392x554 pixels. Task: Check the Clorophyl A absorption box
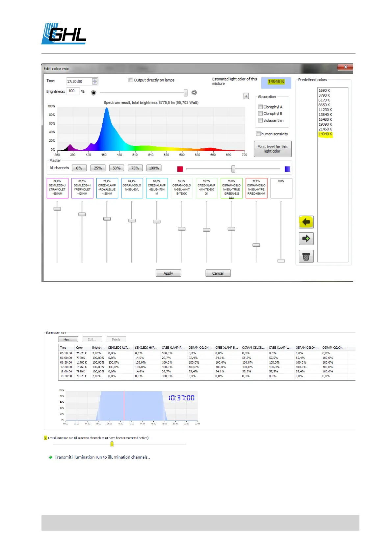260,107
